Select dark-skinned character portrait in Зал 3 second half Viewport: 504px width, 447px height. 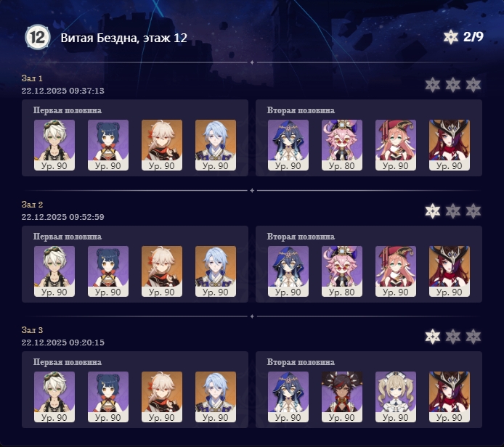coord(341,397)
